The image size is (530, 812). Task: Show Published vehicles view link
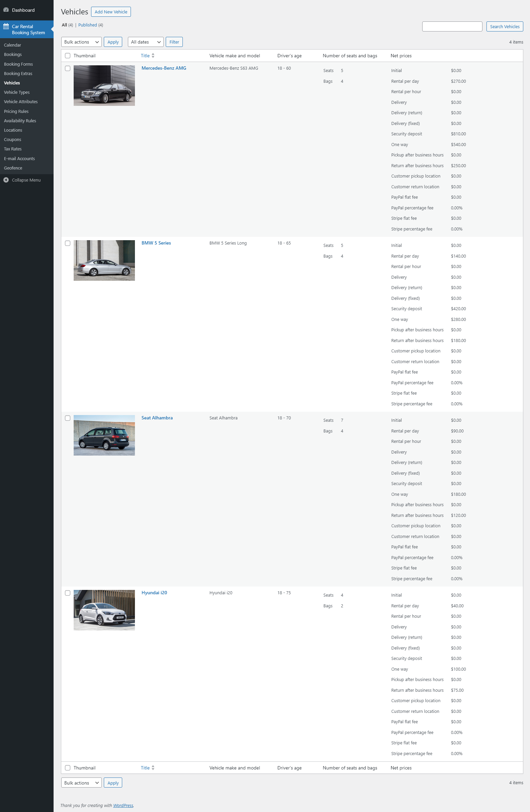88,25
